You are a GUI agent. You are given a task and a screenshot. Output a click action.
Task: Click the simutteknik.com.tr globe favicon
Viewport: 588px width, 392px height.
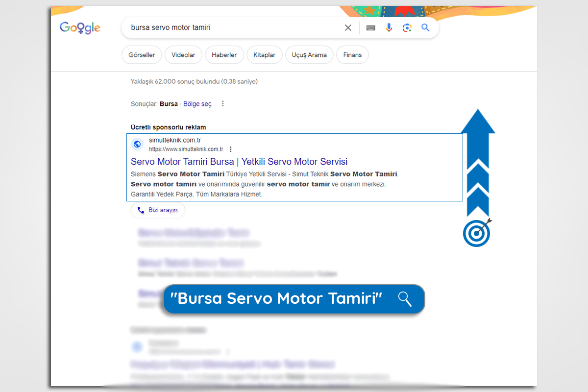137,144
